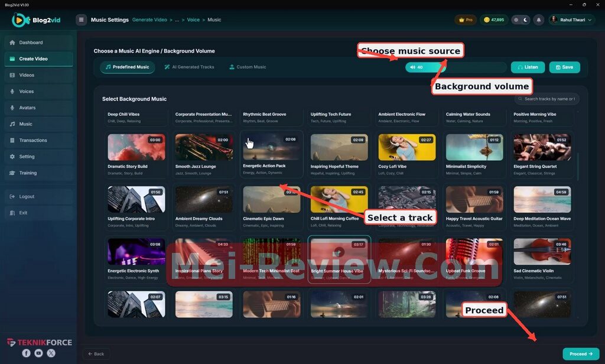605x364 pixels.
Task: Click the search tracks input field
Action: tap(547, 99)
